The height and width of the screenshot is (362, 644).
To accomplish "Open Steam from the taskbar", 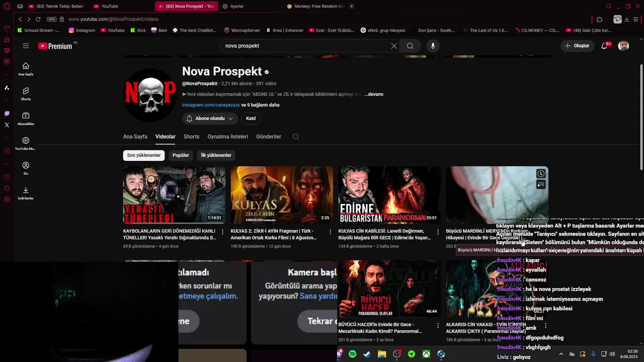I will pyautogui.click(x=367, y=354).
